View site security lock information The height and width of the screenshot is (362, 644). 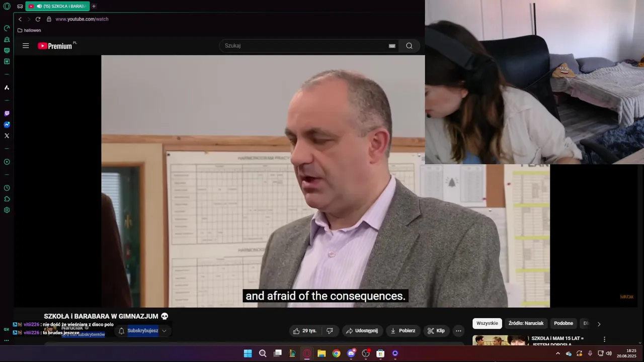coord(49,19)
